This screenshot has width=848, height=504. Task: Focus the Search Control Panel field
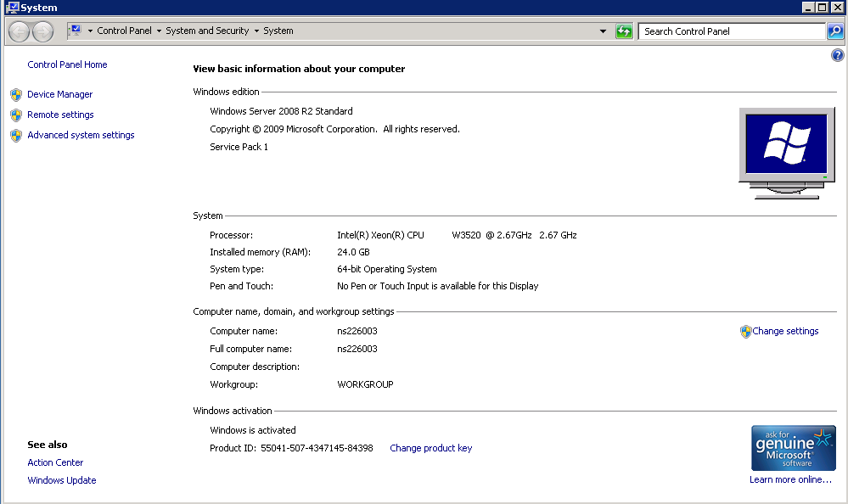tap(732, 31)
